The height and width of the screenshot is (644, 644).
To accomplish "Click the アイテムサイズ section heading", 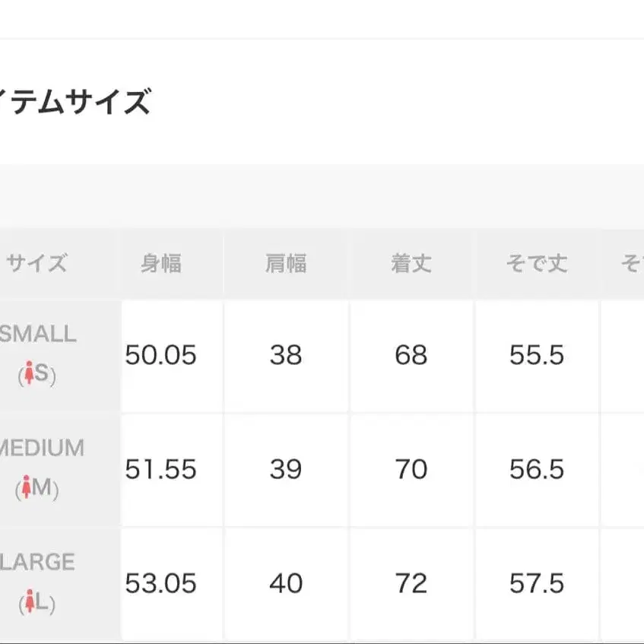I will 76,101.
